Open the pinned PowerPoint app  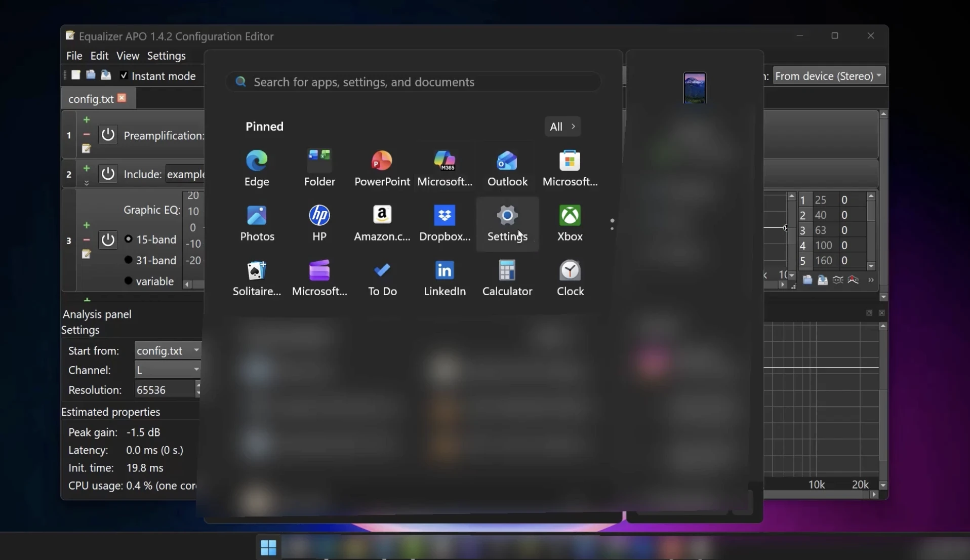click(382, 169)
